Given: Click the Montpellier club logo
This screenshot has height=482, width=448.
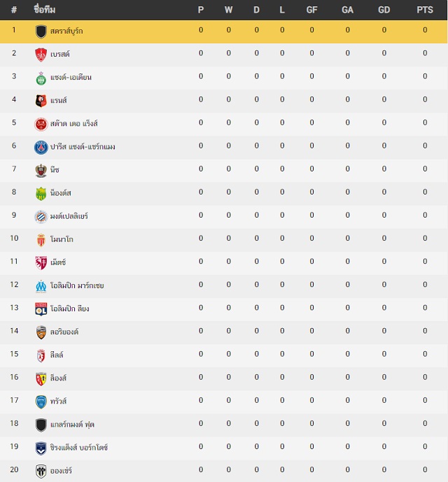Looking at the screenshot, I should [41, 217].
